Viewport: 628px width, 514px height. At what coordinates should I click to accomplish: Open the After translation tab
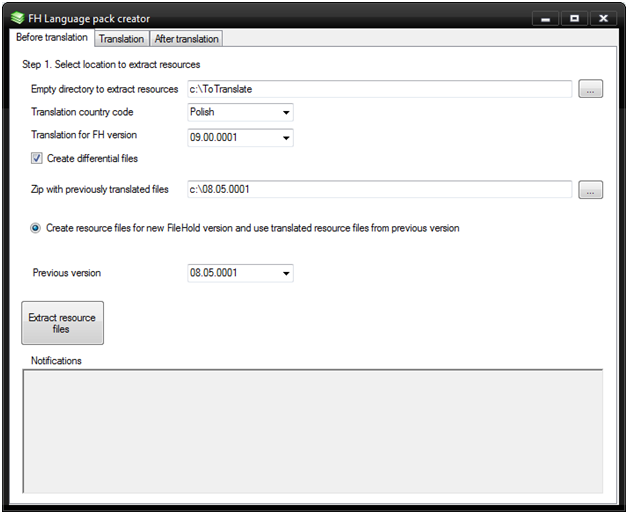pyautogui.click(x=187, y=39)
